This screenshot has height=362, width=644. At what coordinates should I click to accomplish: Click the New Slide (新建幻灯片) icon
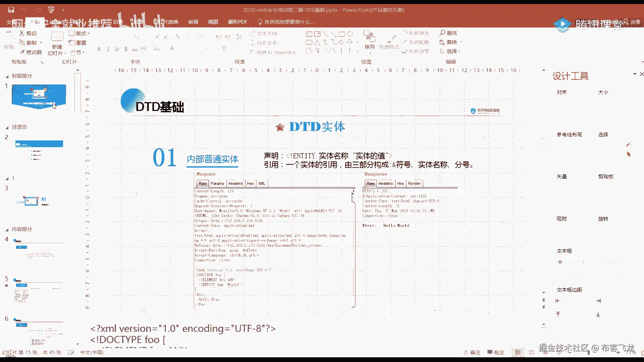point(57,36)
